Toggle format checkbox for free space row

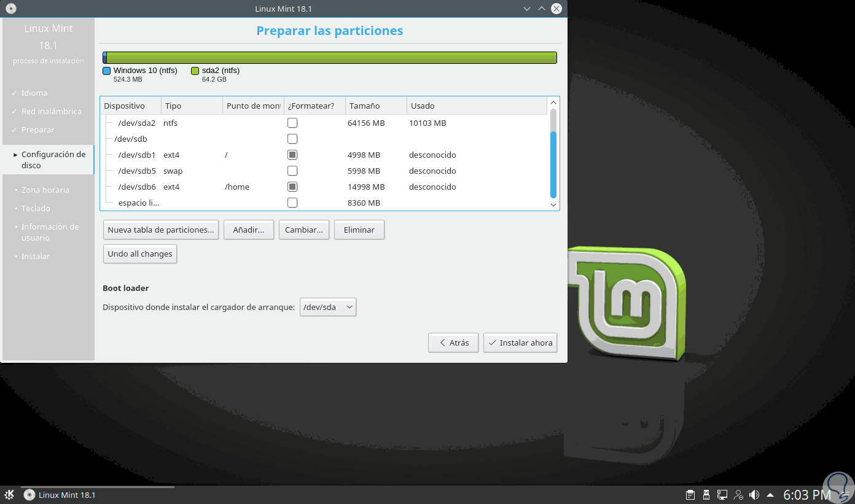(292, 203)
